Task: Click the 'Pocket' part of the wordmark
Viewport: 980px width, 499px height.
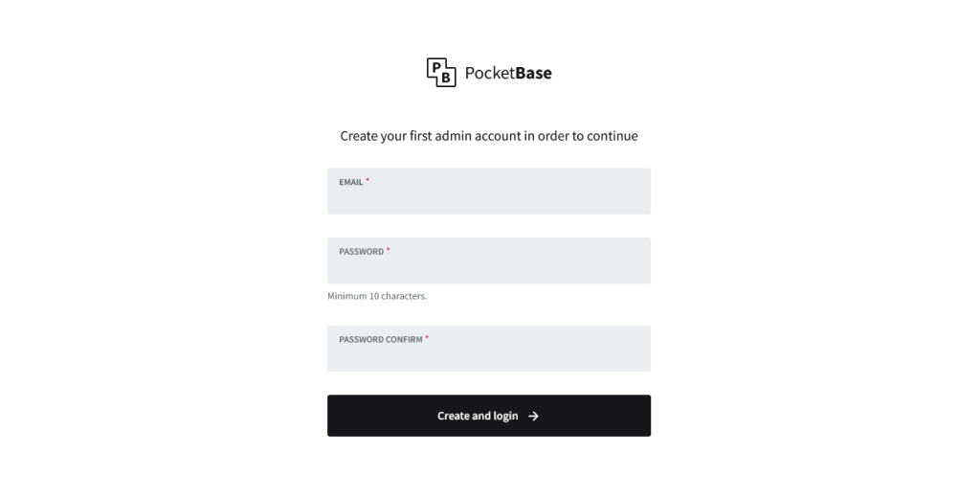Action: tap(490, 73)
